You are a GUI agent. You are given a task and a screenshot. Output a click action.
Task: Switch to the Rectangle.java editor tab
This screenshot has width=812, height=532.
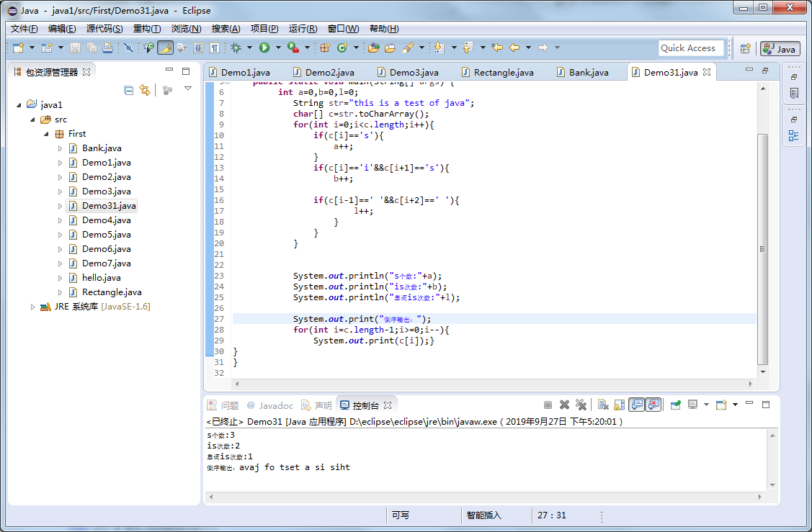pos(498,73)
